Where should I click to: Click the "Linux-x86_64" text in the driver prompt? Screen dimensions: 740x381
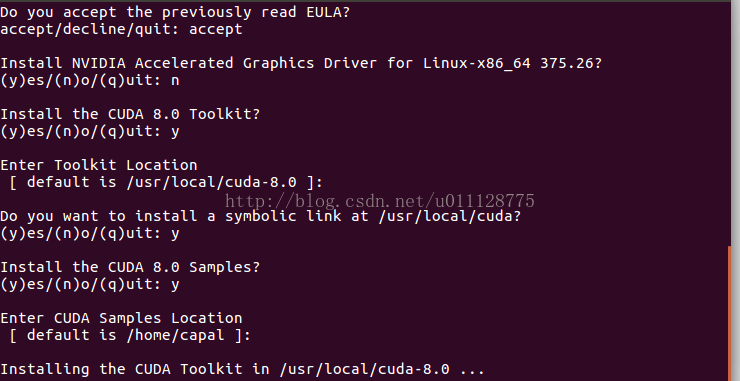(477, 63)
